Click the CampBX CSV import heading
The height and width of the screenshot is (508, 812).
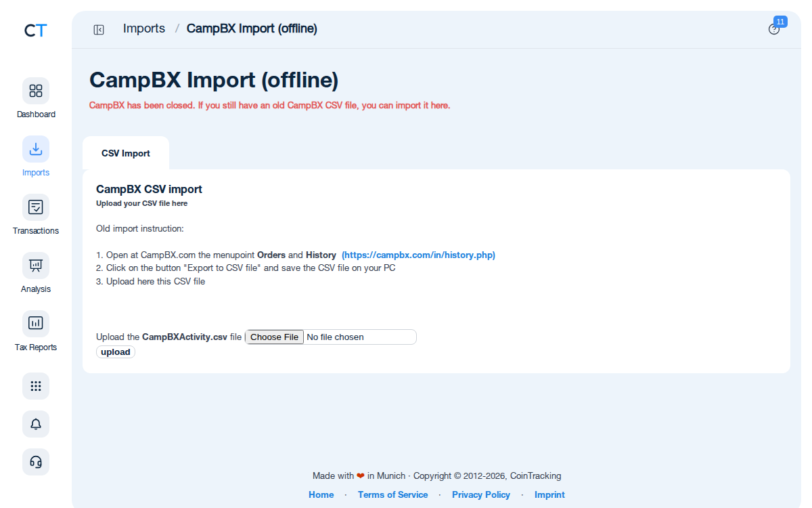(x=149, y=189)
